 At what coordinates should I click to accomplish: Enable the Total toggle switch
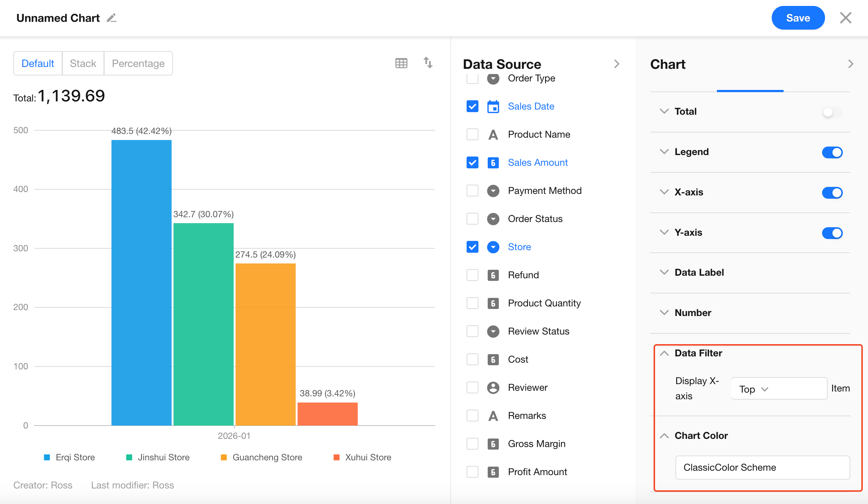[x=832, y=112]
